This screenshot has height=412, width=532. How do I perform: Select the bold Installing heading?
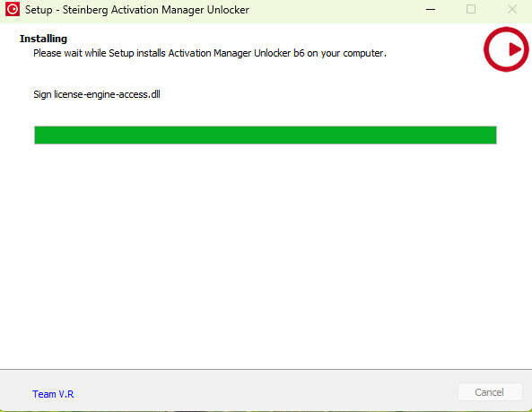tap(43, 39)
